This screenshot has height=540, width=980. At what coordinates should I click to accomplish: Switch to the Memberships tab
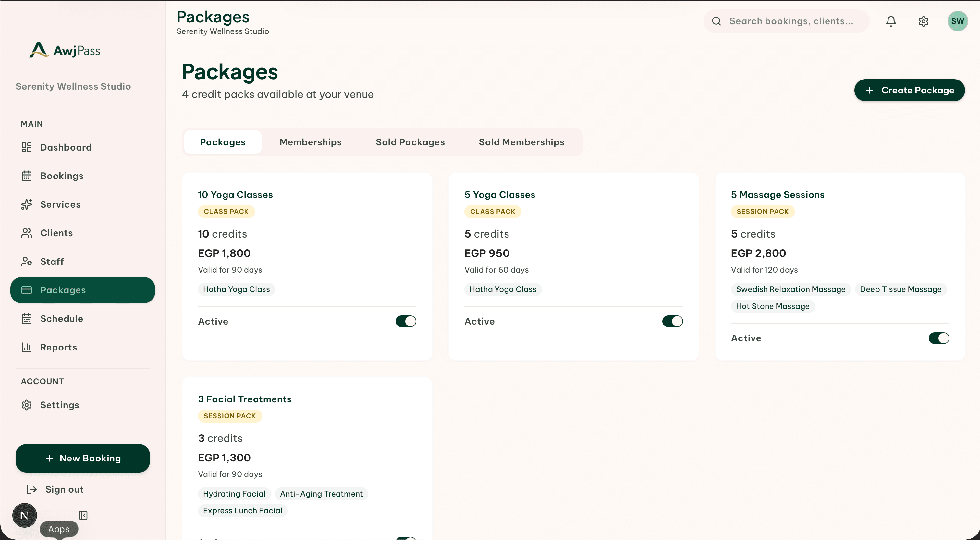point(311,142)
